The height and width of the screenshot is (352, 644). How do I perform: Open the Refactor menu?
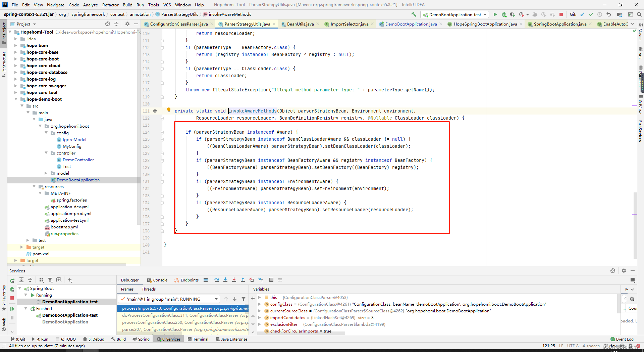click(110, 5)
